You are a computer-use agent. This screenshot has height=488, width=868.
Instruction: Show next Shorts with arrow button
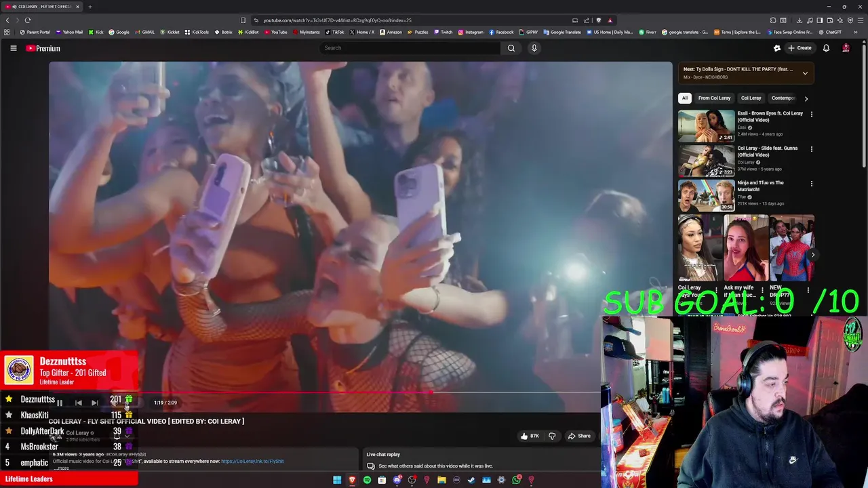(812, 255)
